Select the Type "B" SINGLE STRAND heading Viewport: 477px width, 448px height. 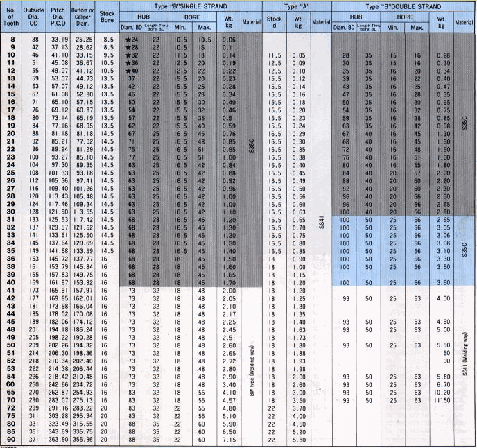[x=187, y=6]
